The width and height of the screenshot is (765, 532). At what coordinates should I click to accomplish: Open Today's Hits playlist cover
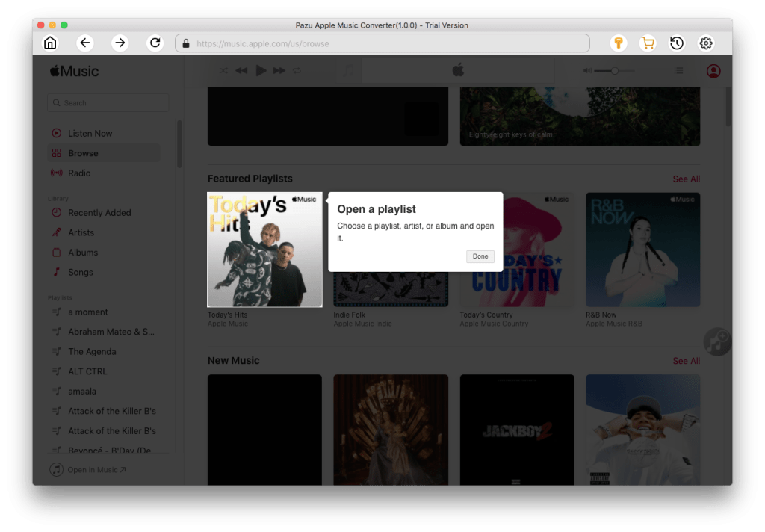[265, 250]
